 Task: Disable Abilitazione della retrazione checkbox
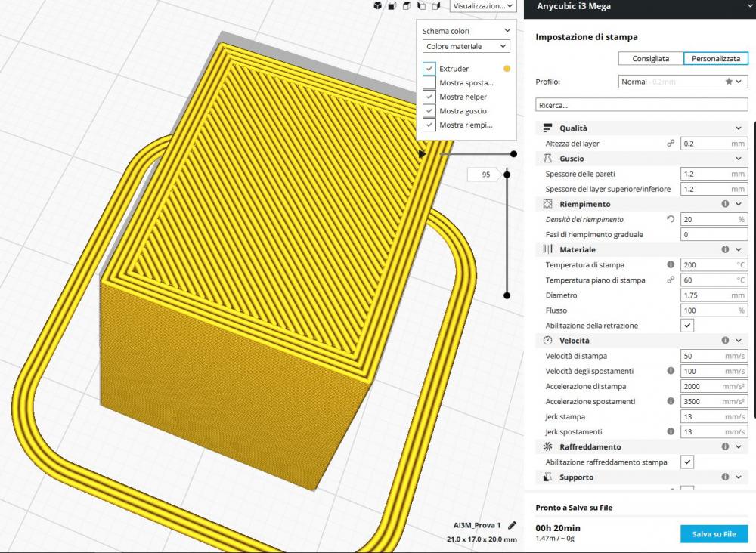(687, 326)
